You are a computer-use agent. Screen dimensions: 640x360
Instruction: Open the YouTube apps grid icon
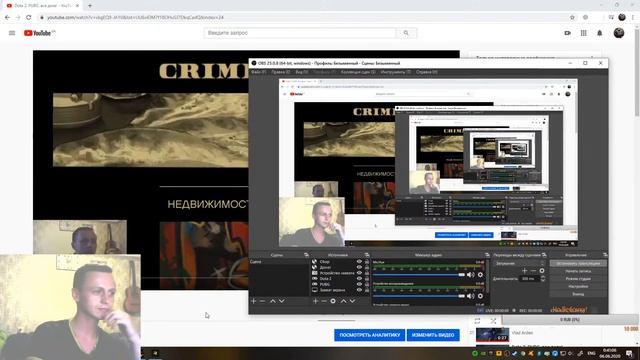pyautogui.click(x=584, y=33)
